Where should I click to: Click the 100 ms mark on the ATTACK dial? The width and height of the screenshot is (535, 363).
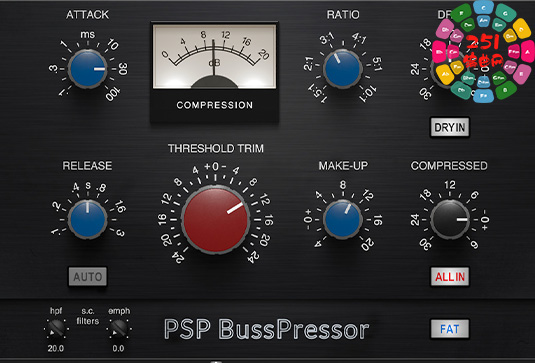click(113, 94)
